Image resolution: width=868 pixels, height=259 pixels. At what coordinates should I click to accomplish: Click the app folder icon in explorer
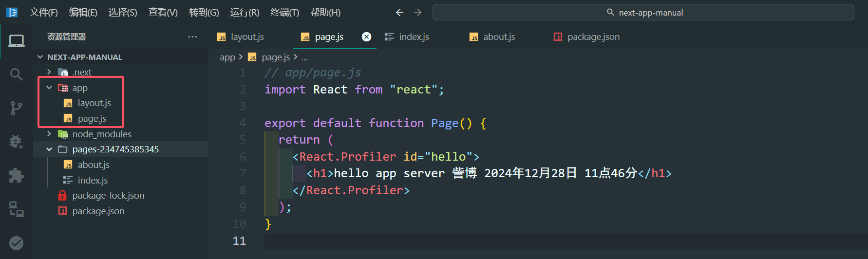click(x=63, y=88)
